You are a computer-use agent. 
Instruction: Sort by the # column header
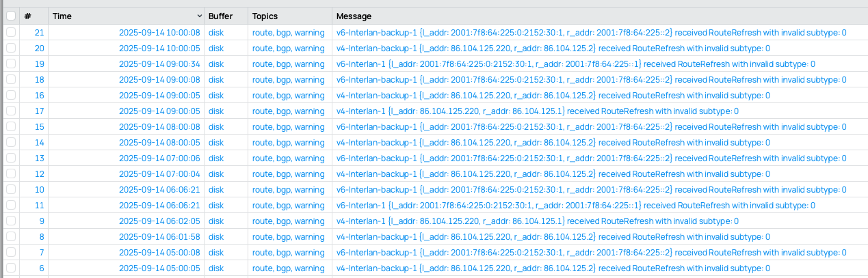28,16
